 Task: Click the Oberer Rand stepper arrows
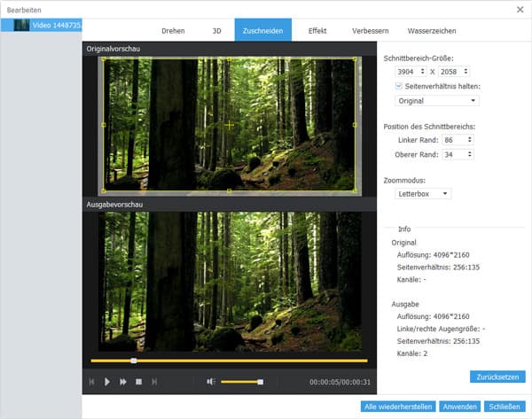click(470, 154)
